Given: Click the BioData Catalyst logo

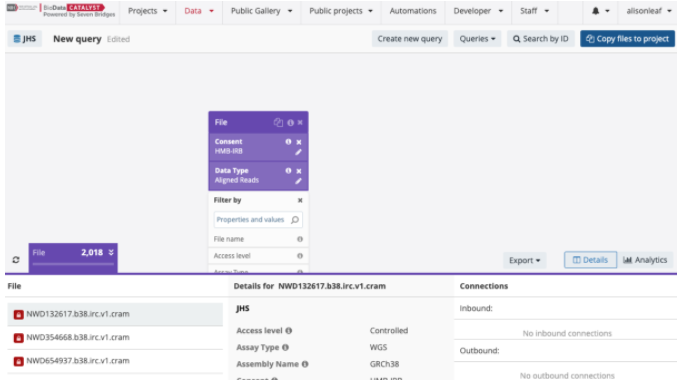Looking at the screenshot, I should click(x=61, y=10).
